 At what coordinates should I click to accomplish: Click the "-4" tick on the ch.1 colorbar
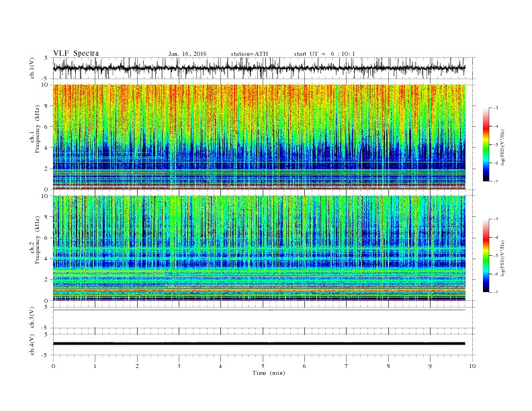click(496, 126)
